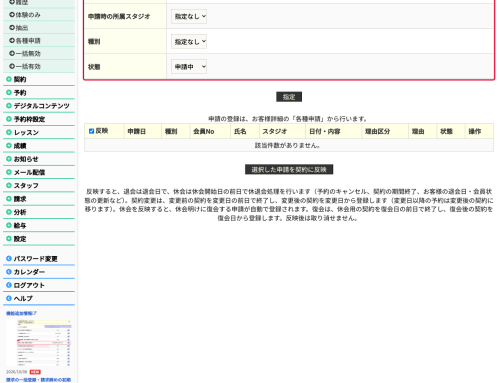This screenshot has height=383, width=500.
Task: Select 一括有効 in the sidebar
Action: point(28,66)
